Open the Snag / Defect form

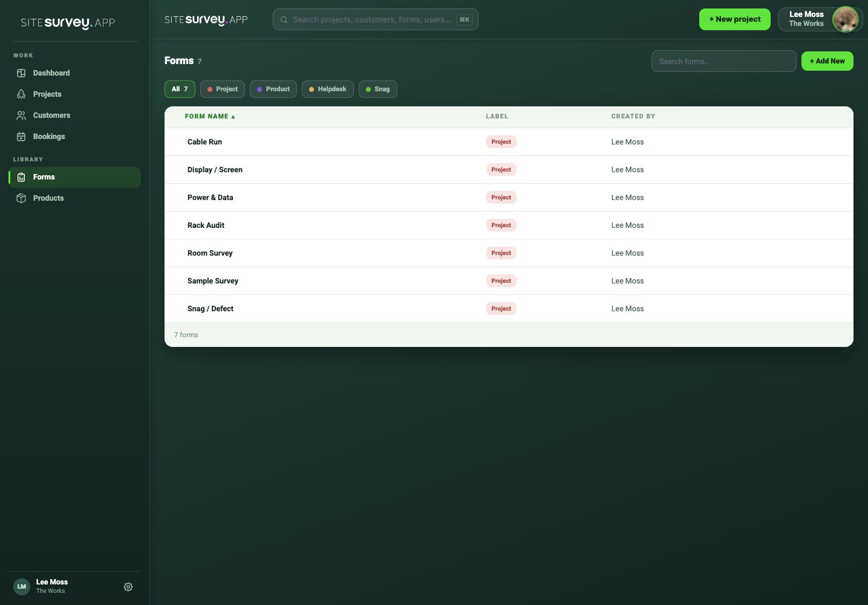click(210, 309)
